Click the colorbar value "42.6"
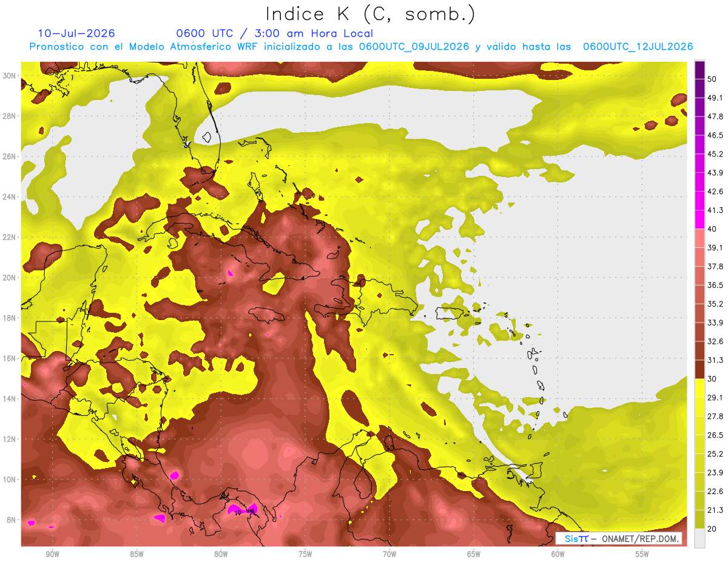This screenshot has height=562, width=728. (x=716, y=192)
